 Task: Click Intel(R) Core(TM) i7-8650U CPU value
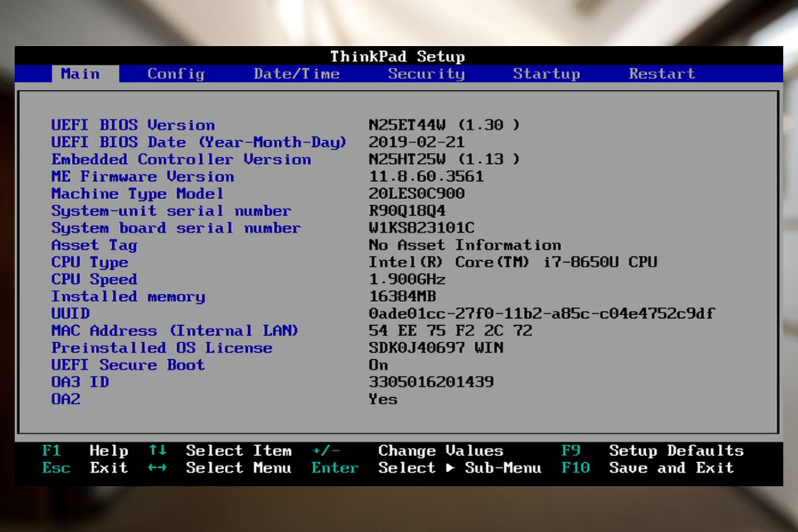[513, 263]
